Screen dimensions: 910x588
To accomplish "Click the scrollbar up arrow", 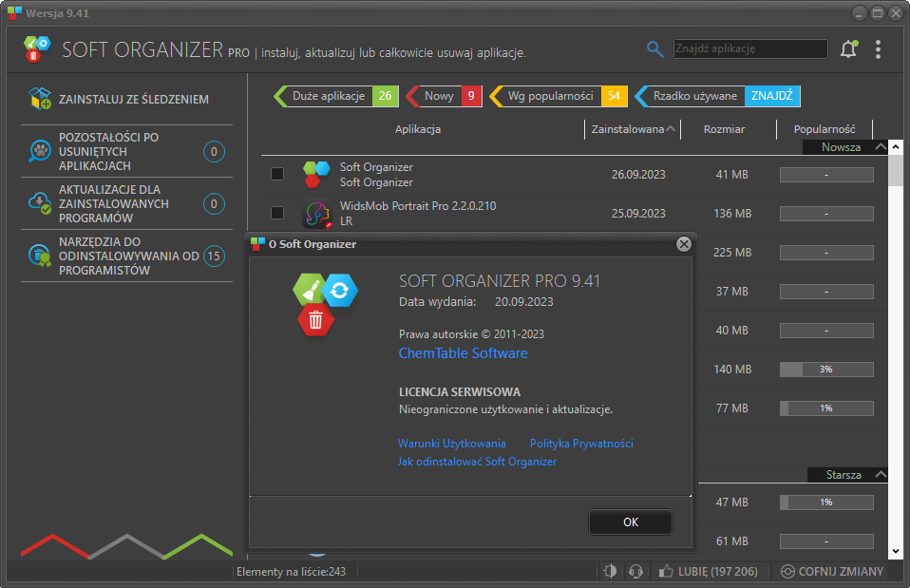I will pos(896,147).
